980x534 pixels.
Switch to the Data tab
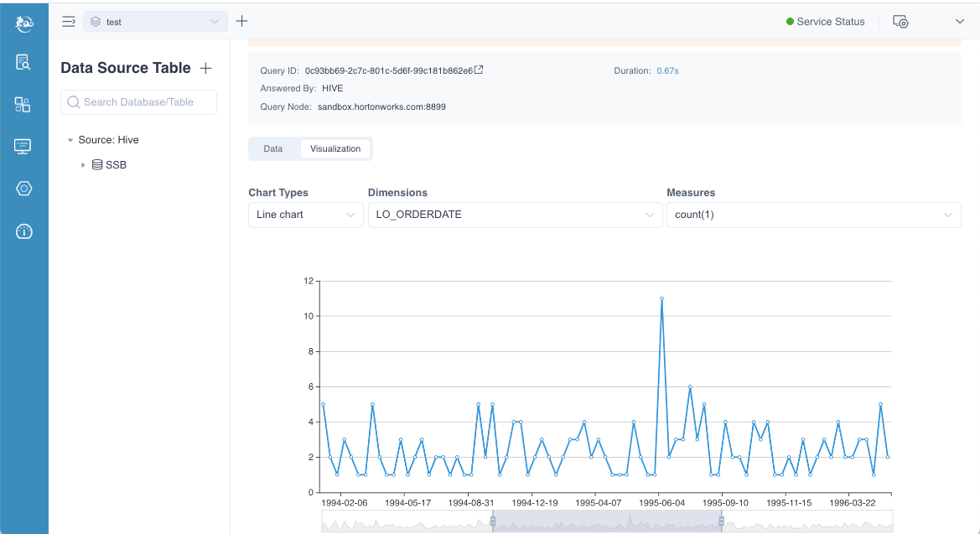point(273,148)
